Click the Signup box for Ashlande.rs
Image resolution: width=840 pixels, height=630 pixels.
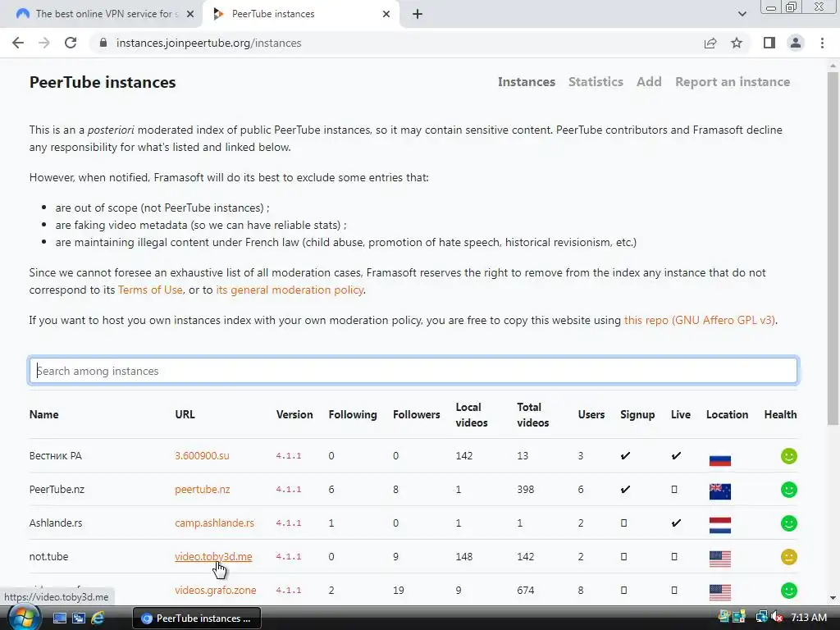click(x=623, y=523)
